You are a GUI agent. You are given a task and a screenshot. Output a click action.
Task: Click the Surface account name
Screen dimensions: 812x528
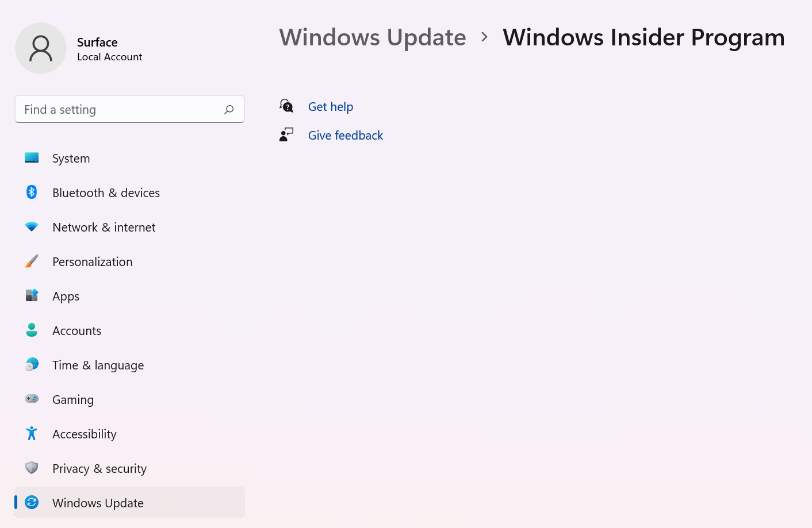[x=97, y=43]
